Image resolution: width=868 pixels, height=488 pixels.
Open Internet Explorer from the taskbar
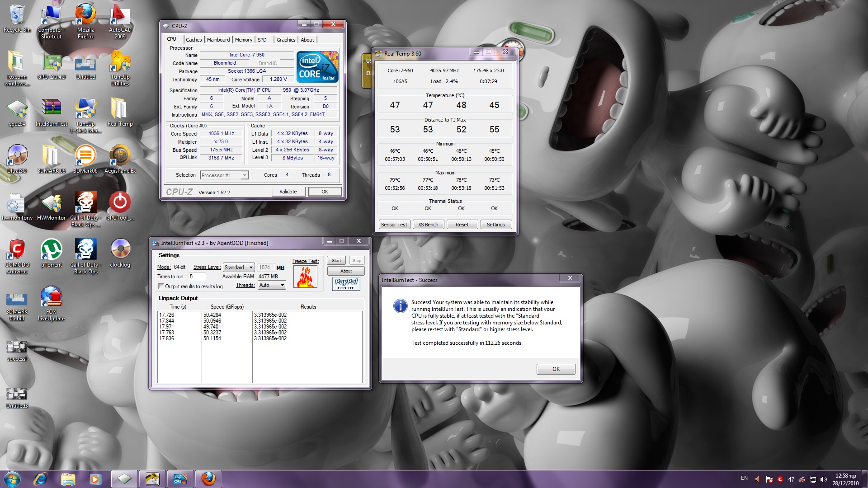[x=40, y=479]
